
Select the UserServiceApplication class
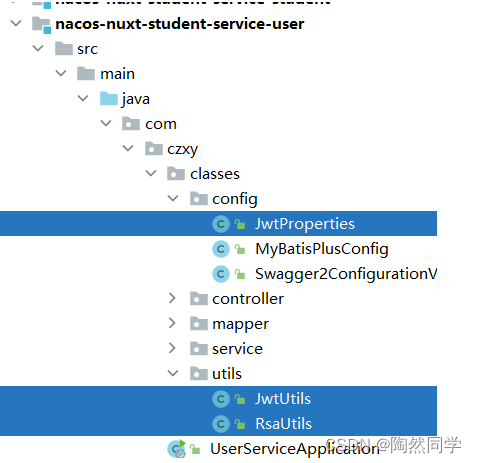[295, 449]
